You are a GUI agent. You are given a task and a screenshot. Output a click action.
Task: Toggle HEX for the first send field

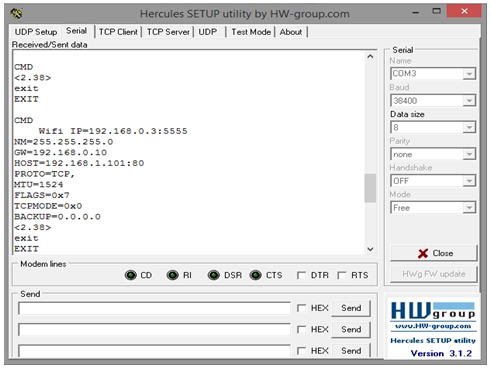[x=301, y=308]
